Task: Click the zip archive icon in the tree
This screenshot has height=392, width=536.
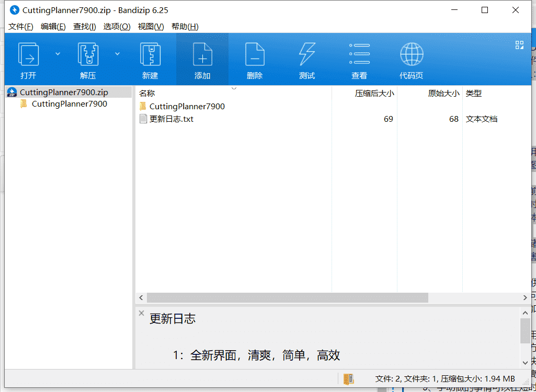Action: click(x=12, y=93)
